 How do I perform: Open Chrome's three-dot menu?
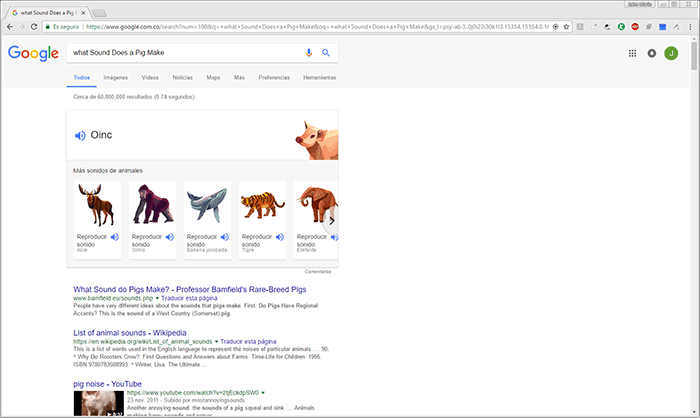690,27
